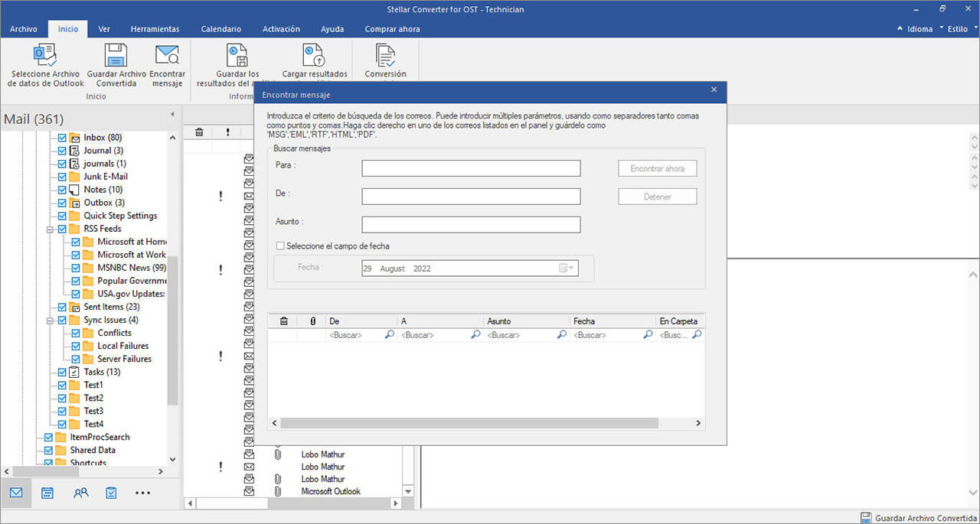Click trash column icon in dialog results grid
980x524 pixels.
[x=283, y=321]
